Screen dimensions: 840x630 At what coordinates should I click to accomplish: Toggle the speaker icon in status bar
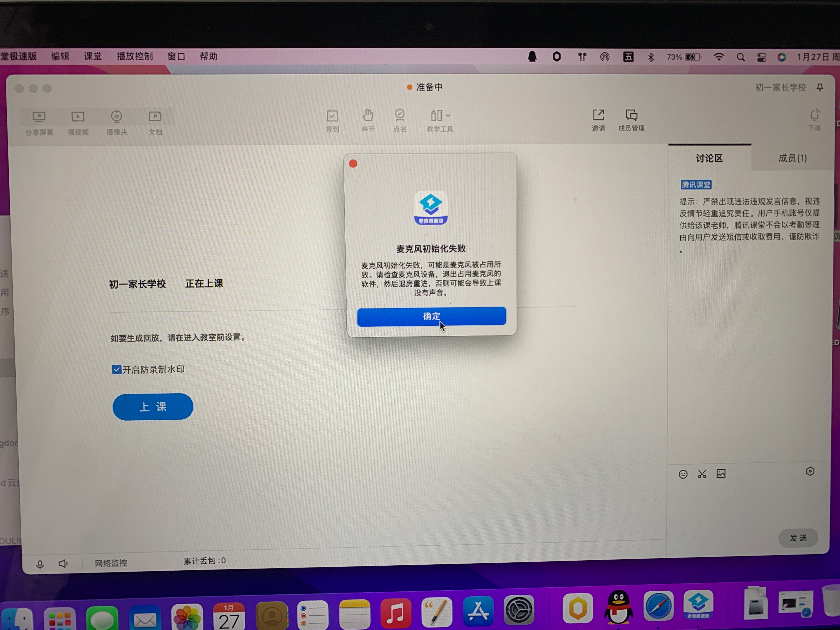[x=63, y=564]
